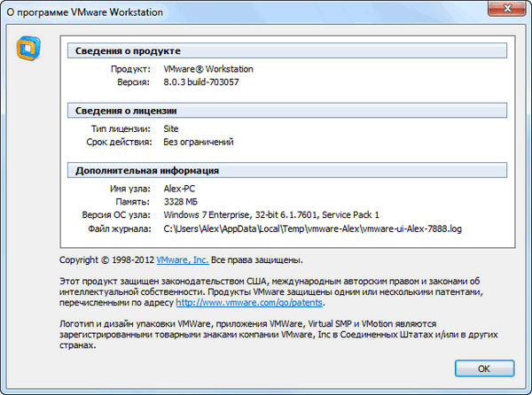Screen dimensions: 532x395
Task: Click the 'Без ограничений' expiration value
Action: pyautogui.click(x=200, y=142)
